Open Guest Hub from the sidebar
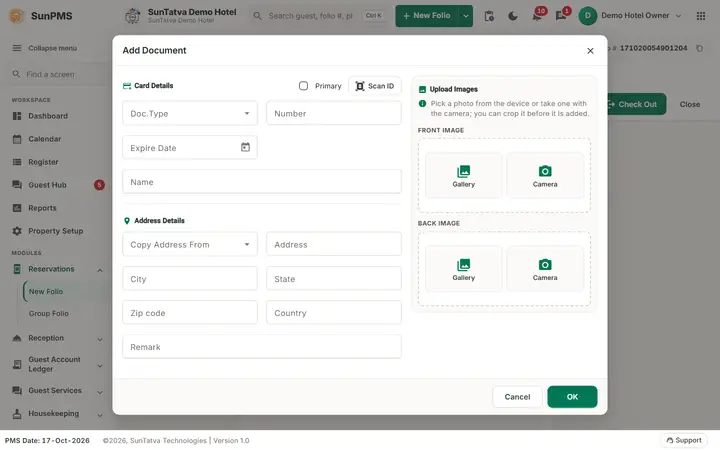The width and height of the screenshot is (720, 450). pos(47,185)
